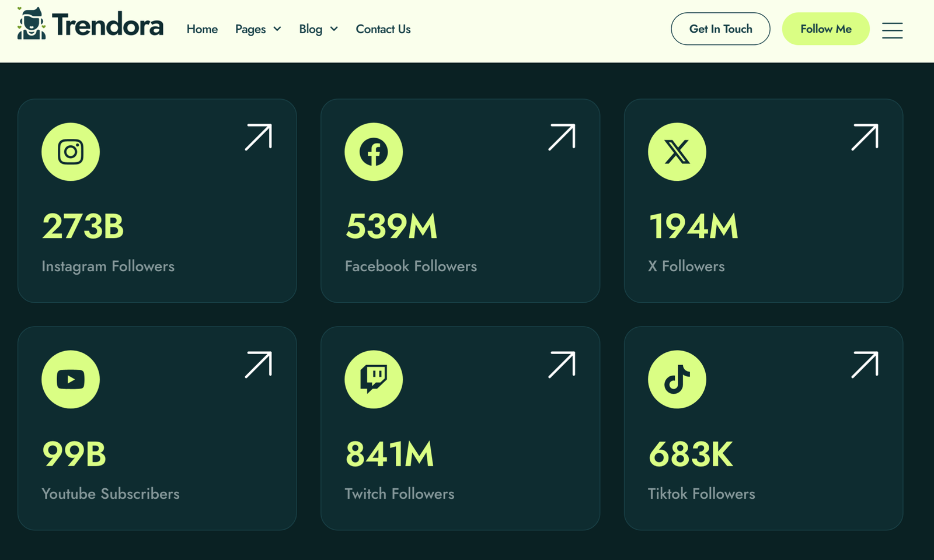Click the YouTube play icon
Viewport: 934px width, 560px height.
71,379
